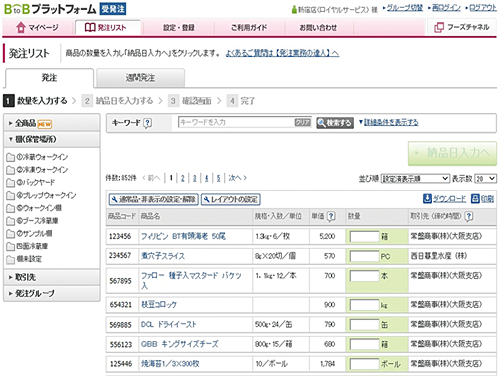Open the 設定・登録 menu
This screenshot has width=500, height=376.
click(179, 27)
